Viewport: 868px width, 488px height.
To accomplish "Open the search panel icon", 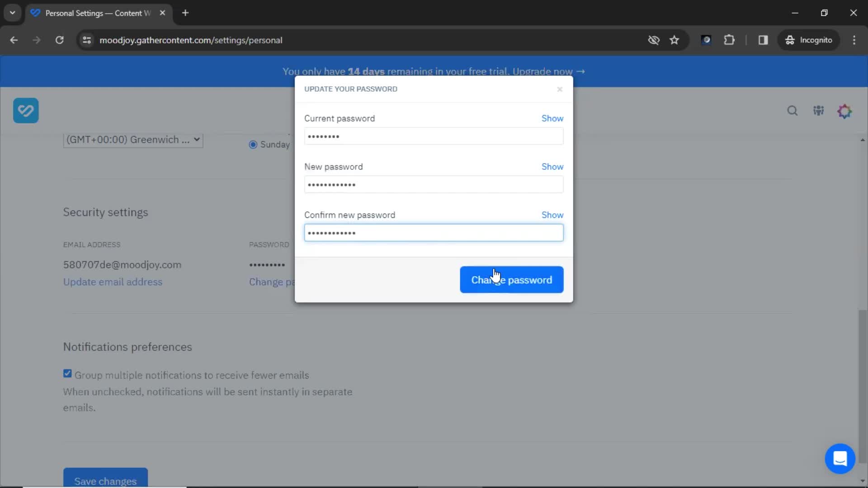I will click(x=793, y=111).
